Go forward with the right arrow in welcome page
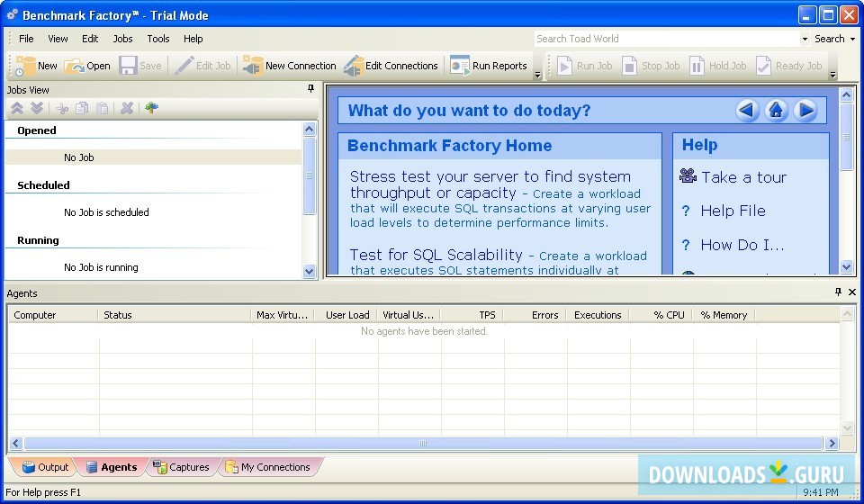 [805, 111]
